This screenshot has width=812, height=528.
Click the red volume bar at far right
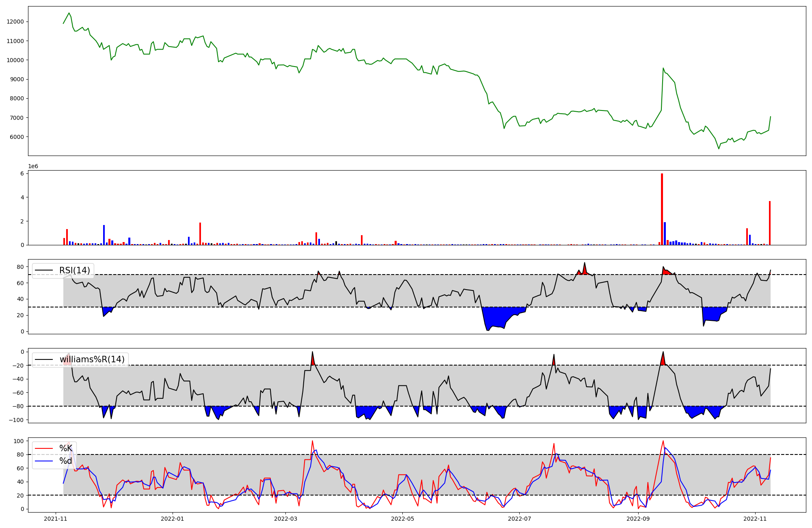(769, 223)
